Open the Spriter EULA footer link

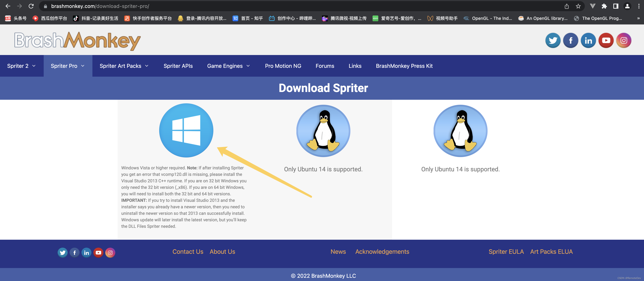pyautogui.click(x=506, y=252)
